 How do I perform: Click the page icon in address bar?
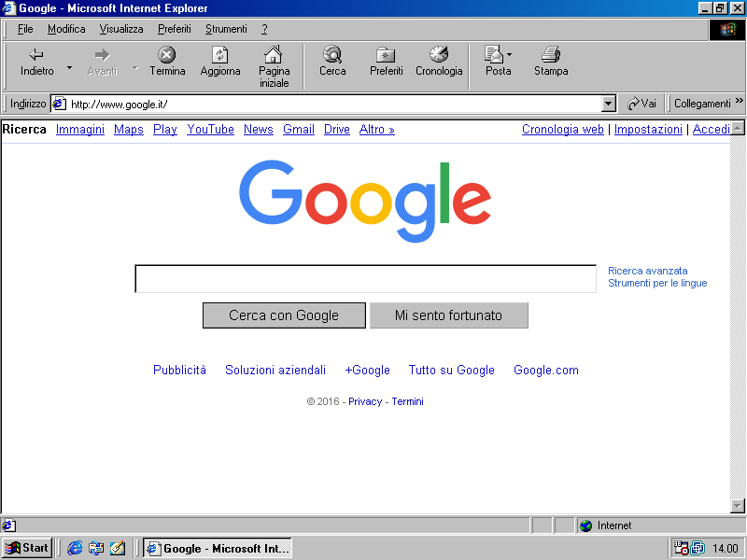pos(59,104)
